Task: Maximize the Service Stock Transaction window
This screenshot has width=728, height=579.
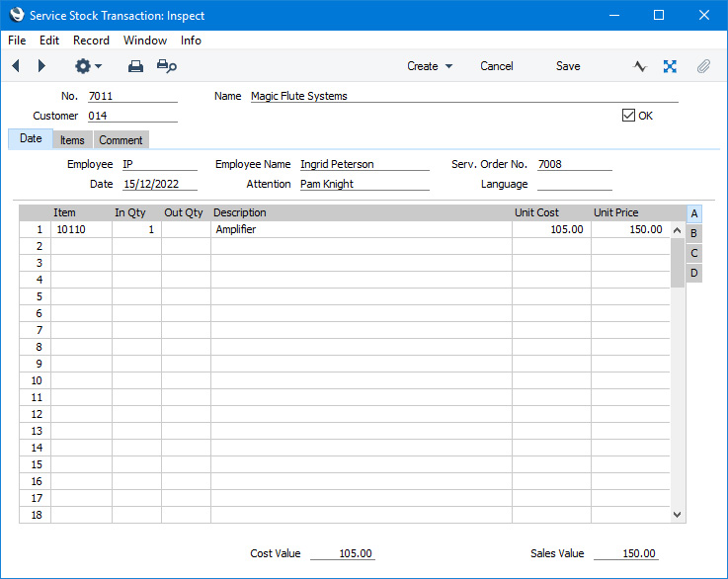Action: tap(658, 15)
